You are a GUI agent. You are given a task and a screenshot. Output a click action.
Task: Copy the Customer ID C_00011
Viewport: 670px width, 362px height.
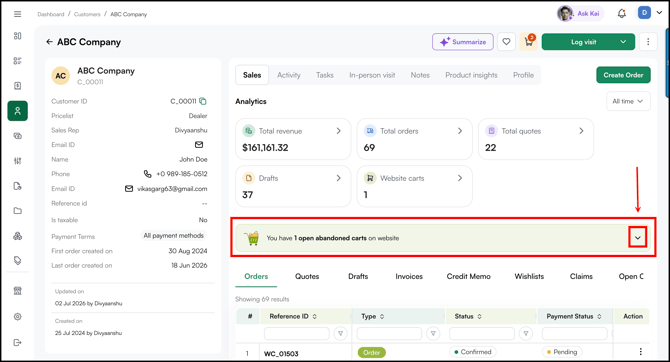[203, 101]
